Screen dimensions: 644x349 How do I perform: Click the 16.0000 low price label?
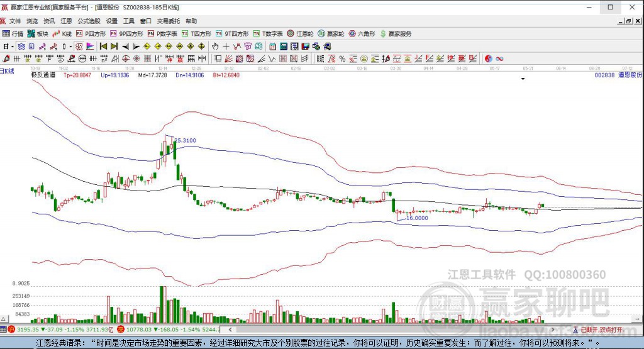[418, 218]
